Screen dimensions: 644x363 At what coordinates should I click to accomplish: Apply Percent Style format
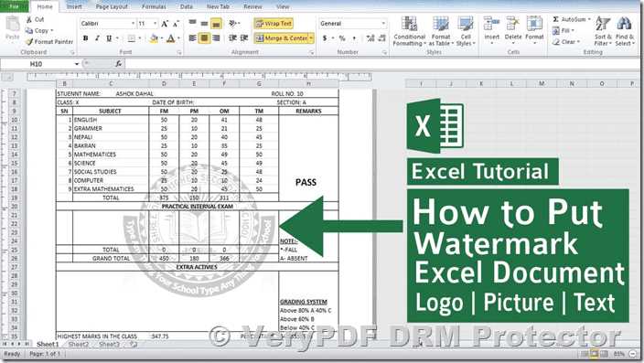click(342, 38)
